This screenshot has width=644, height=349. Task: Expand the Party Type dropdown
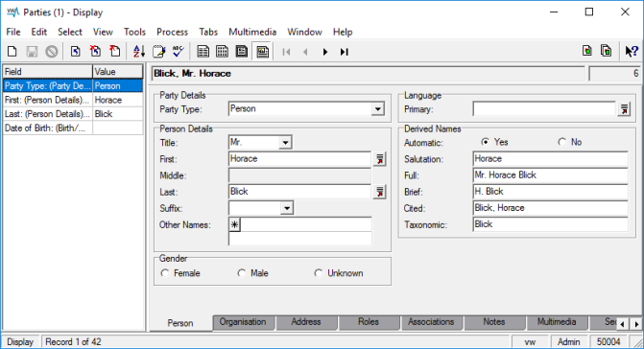(x=377, y=109)
